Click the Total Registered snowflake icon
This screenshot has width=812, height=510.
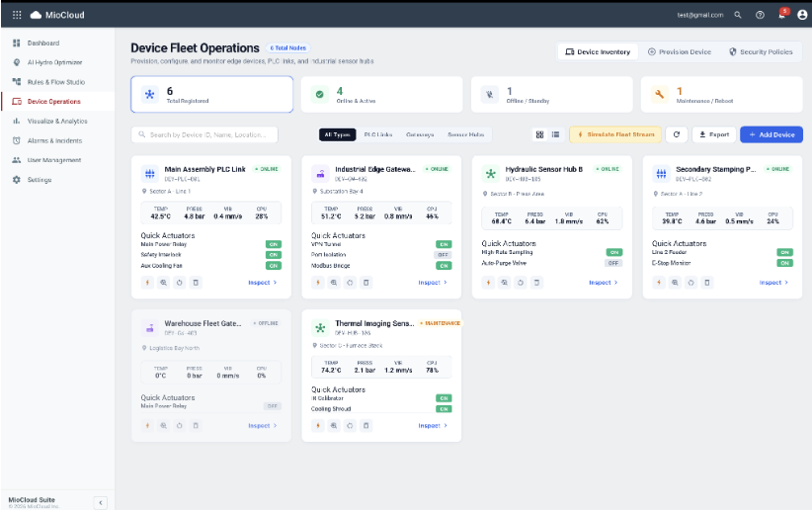(150, 94)
